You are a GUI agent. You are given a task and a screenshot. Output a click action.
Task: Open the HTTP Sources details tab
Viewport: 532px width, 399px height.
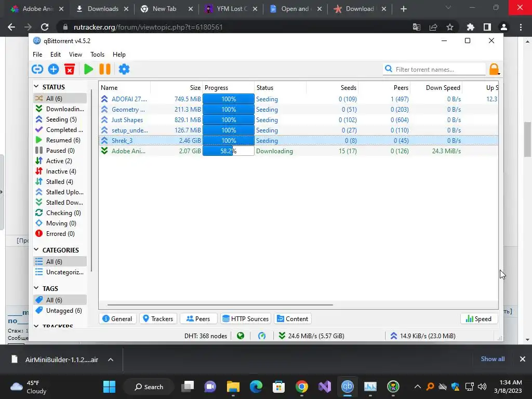tap(246, 318)
